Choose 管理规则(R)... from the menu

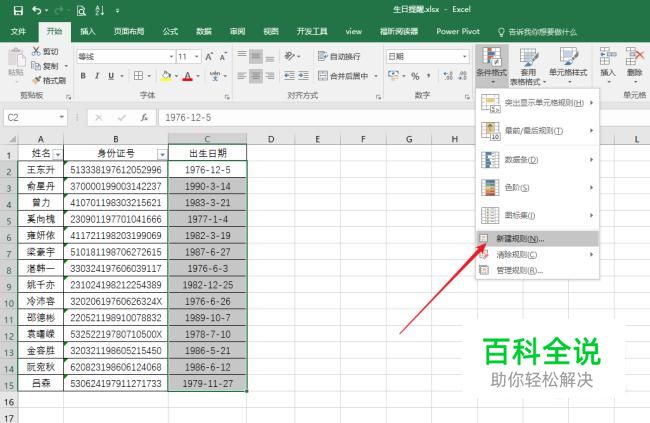coord(520,270)
